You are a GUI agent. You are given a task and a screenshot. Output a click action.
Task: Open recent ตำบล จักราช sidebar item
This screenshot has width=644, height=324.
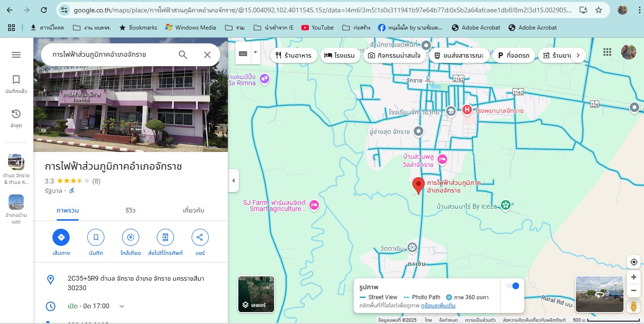point(16,170)
